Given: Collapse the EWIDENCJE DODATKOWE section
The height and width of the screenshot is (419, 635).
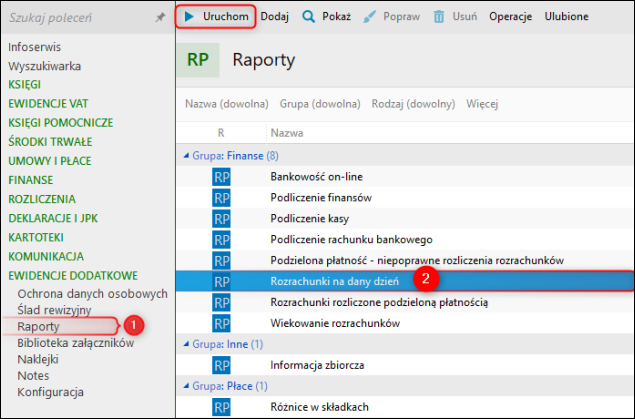Looking at the screenshot, I should (73, 276).
